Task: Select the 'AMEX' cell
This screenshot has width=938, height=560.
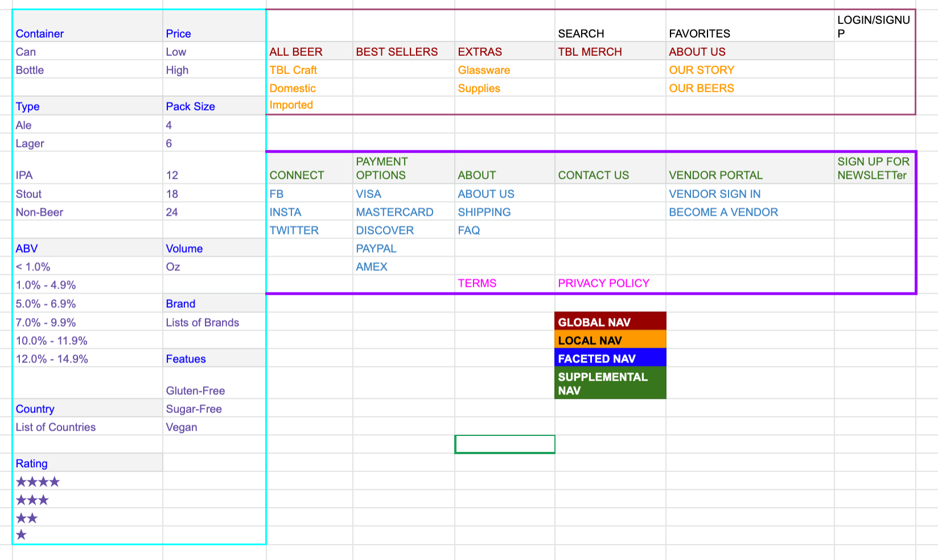Action: click(404, 266)
